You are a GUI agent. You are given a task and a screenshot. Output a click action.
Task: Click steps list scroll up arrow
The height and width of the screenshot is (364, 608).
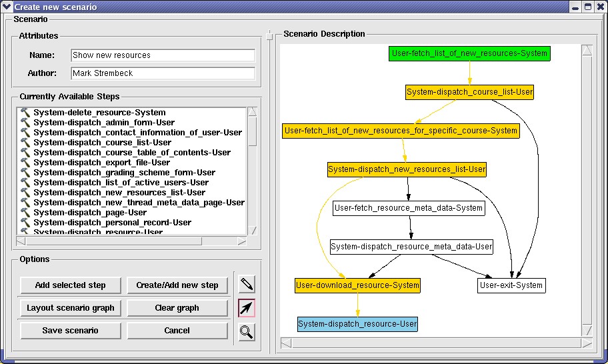[x=253, y=112]
